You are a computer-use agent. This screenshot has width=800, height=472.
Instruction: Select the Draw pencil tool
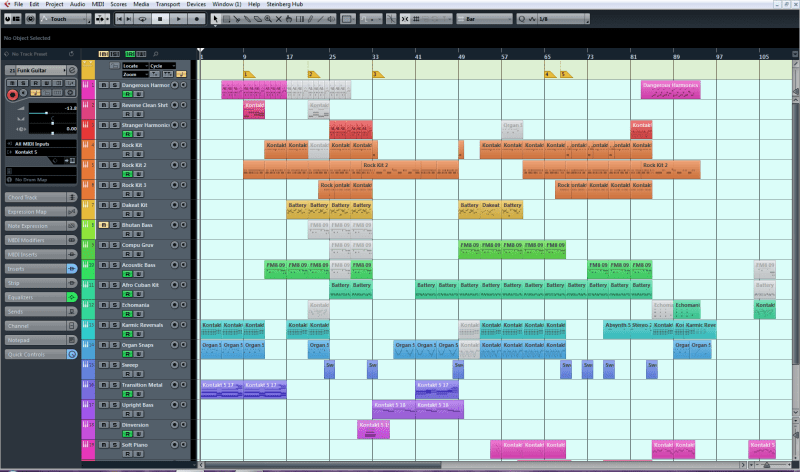click(x=310, y=19)
